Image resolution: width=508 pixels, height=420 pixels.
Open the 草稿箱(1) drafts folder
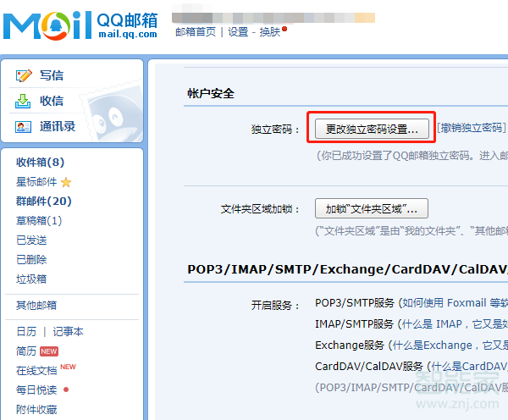[39, 220]
